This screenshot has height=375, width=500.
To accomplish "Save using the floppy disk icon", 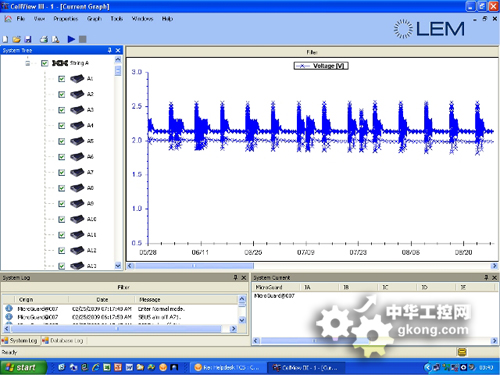I will (x=28, y=39).
